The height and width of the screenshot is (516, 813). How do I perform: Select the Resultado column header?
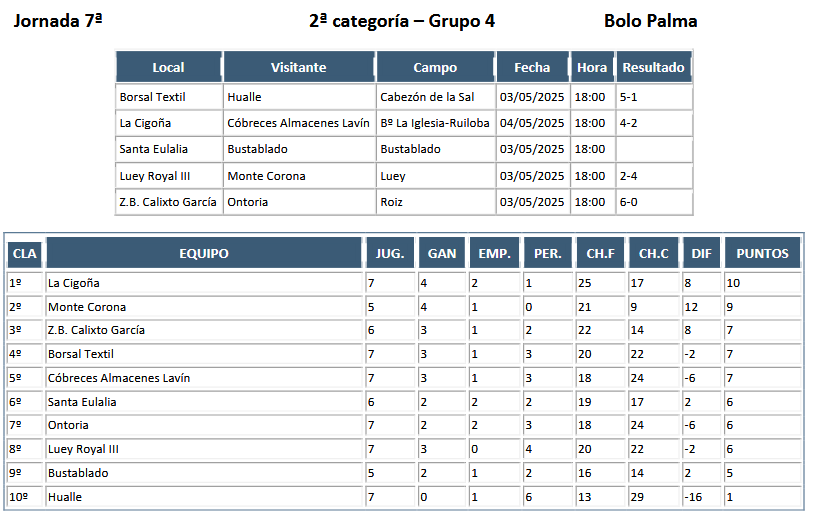(x=653, y=67)
